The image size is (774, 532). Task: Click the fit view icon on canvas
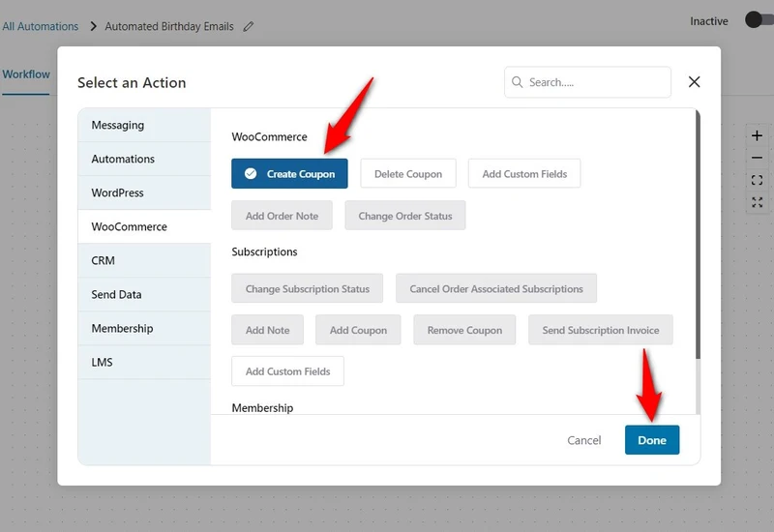(x=757, y=180)
